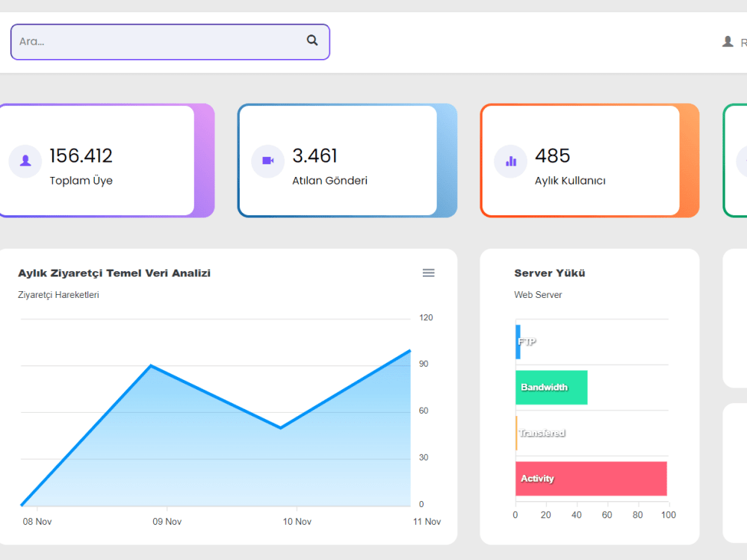Click the Ziyaretçi Hareketleri subtitle

coord(58,295)
